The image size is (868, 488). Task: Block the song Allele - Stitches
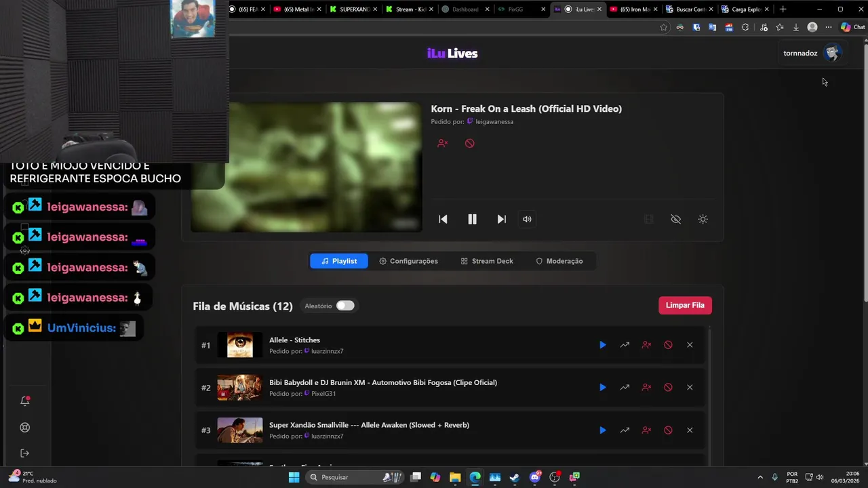click(x=668, y=345)
